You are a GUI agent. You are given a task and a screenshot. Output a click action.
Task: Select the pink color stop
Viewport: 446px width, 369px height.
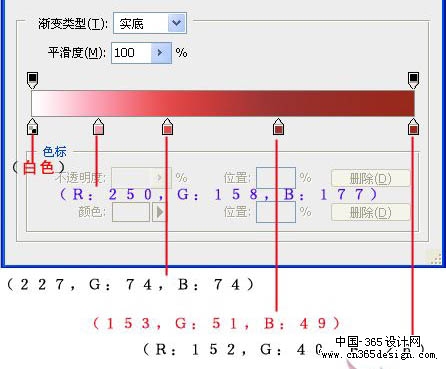click(x=98, y=126)
